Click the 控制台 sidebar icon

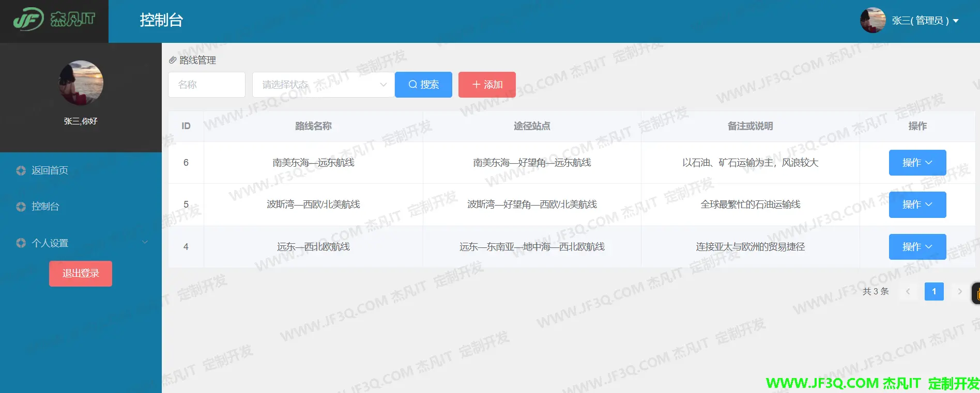[21, 207]
